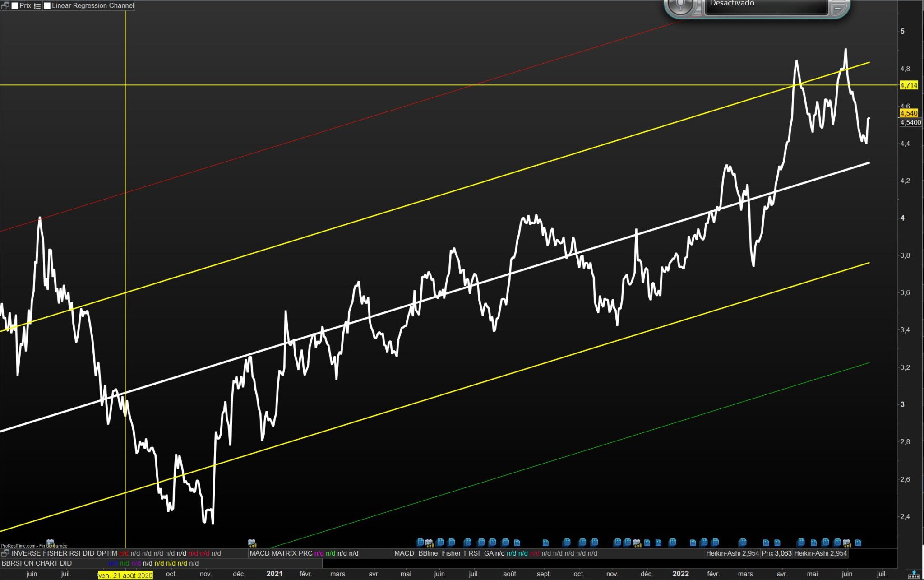Open the INVERSE FISHER RSI DID OPTIM indicator panel

click(x=64, y=553)
